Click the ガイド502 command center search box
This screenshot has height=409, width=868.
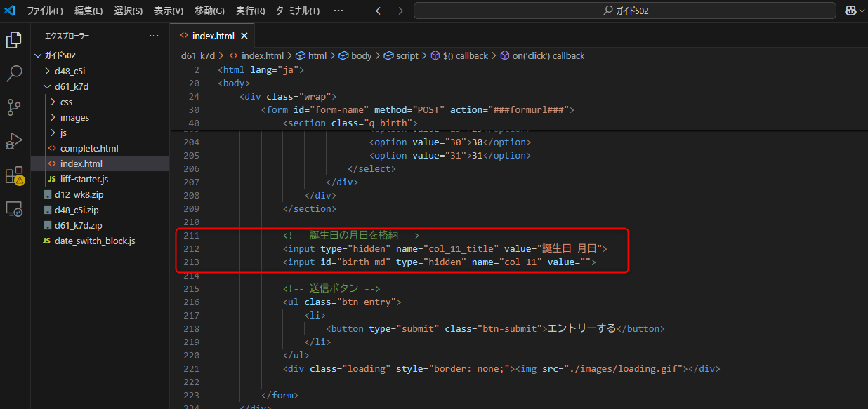tap(624, 11)
